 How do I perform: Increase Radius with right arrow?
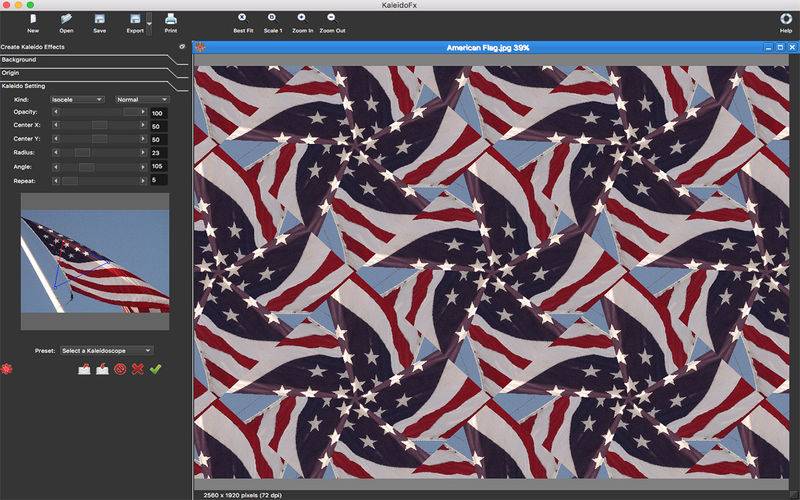(143, 153)
